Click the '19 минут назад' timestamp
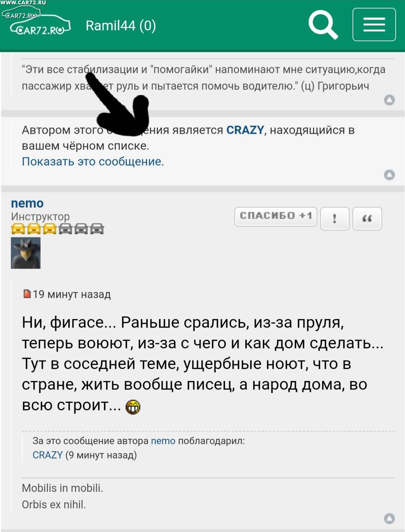 [72, 294]
